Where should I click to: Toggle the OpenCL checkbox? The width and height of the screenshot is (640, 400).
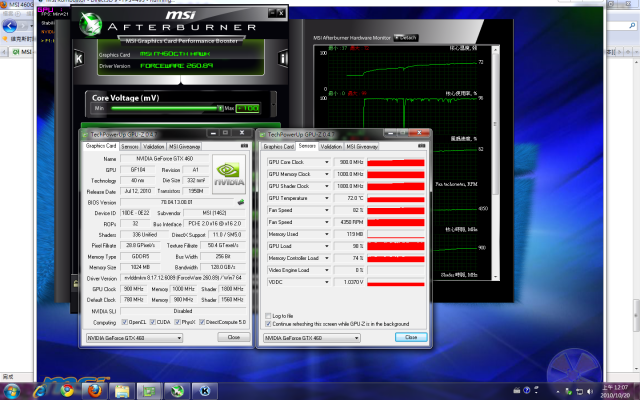click(x=124, y=322)
